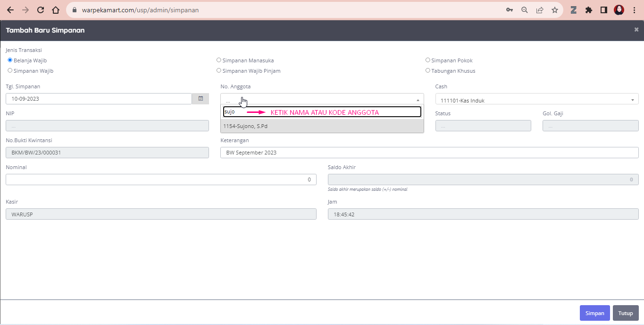Open the browser home page icon
The image size is (644, 325).
(56, 10)
